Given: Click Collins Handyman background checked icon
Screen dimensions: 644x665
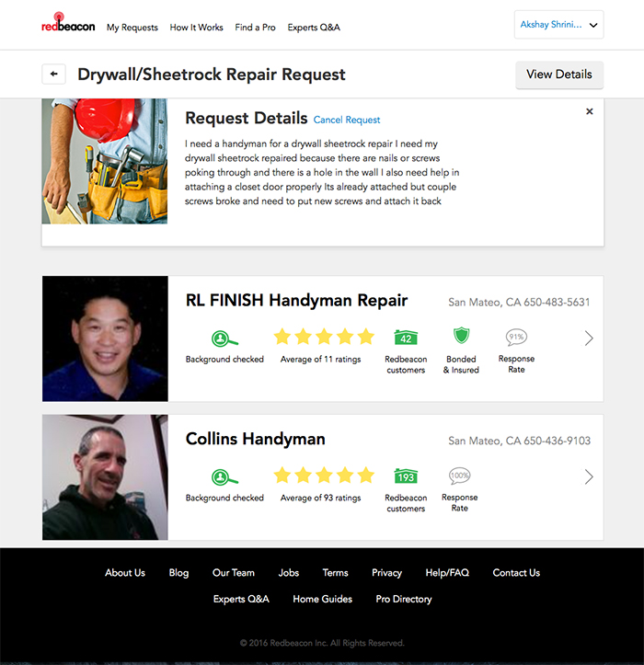Looking at the screenshot, I should (224, 477).
